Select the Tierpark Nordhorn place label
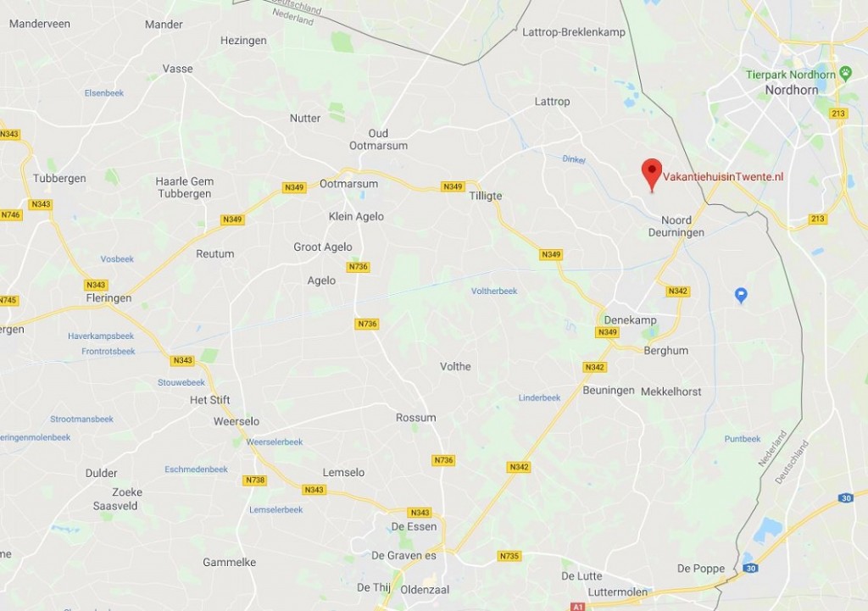Image resolution: width=868 pixels, height=611 pixels. coord(791,75)
